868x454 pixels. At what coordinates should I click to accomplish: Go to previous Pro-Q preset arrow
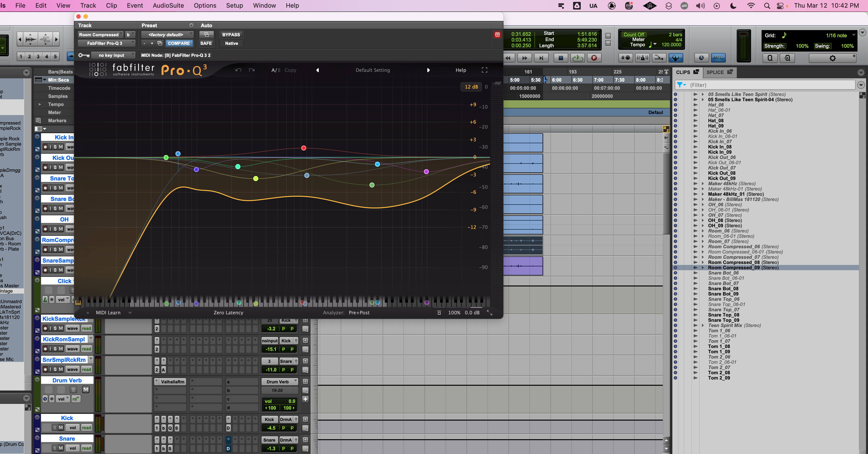pos(317,70)
